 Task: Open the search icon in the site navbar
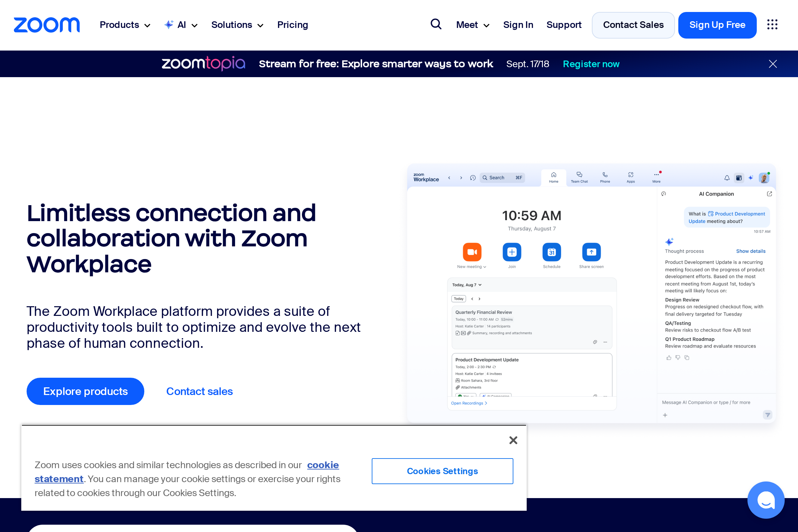coord(436,24)
